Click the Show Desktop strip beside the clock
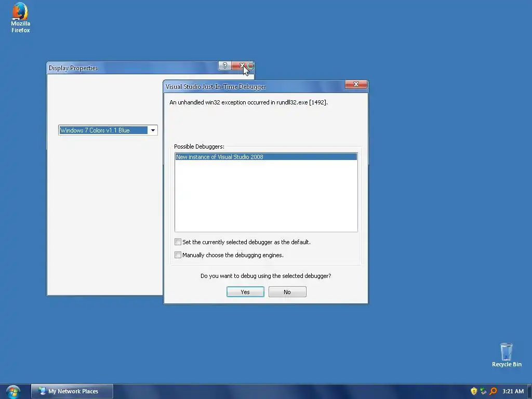This screenshot has width=532, height=399. 529,391
